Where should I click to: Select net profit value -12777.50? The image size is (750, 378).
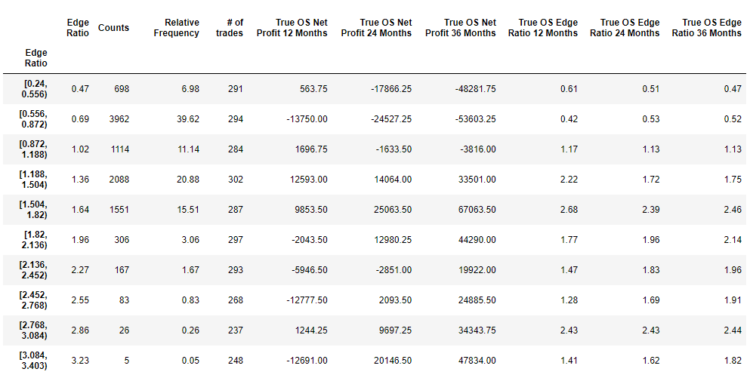click(307, 300)
